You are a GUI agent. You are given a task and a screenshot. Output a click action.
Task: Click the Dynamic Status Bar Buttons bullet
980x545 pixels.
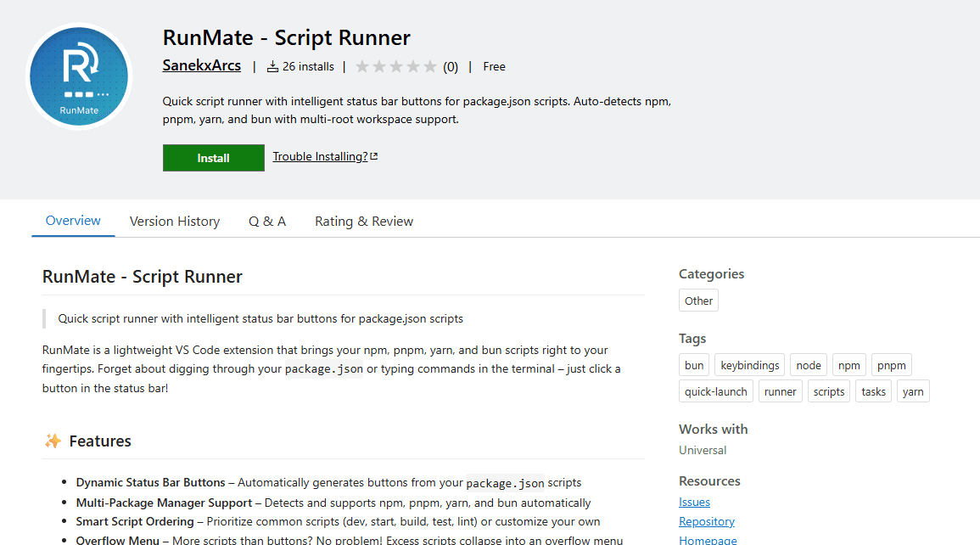(328, 482)
